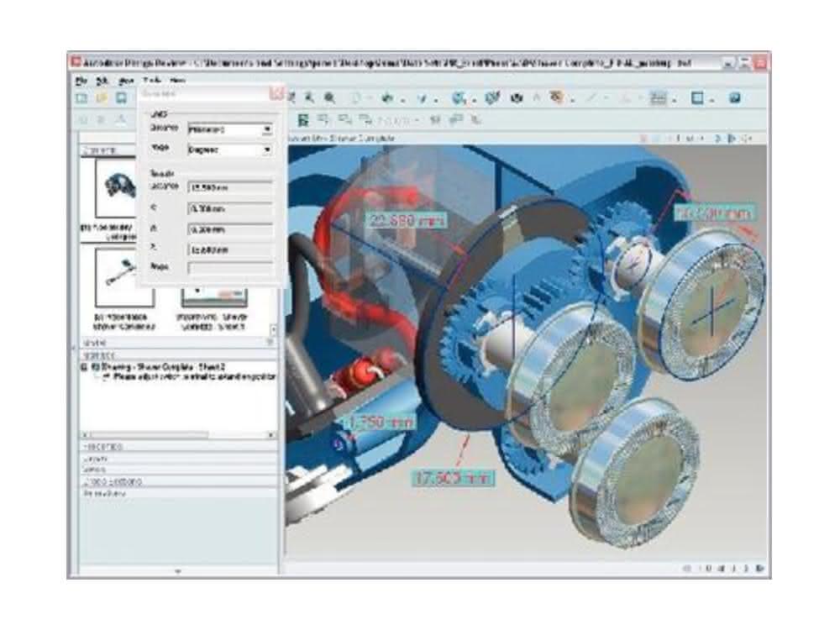Click the blue help icon ending the toolbar
The height and width of the screenshot is (630, 840).
click(x=735, y=97)
